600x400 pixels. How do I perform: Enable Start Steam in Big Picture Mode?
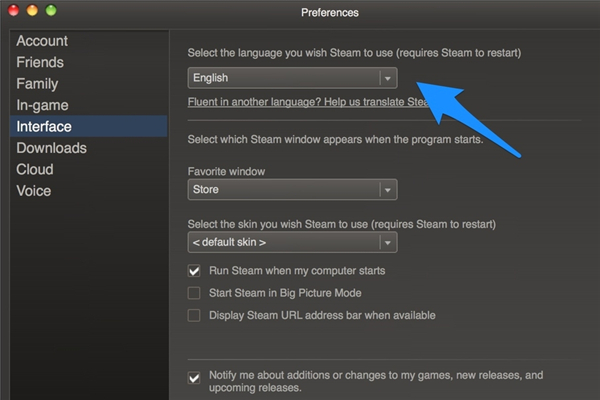coord(194,293)
